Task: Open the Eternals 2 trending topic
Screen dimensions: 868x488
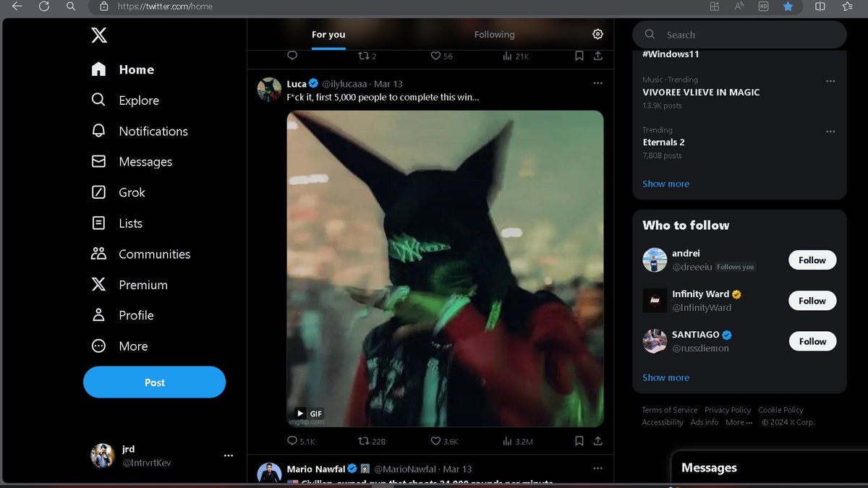Action: coord(663,142)
